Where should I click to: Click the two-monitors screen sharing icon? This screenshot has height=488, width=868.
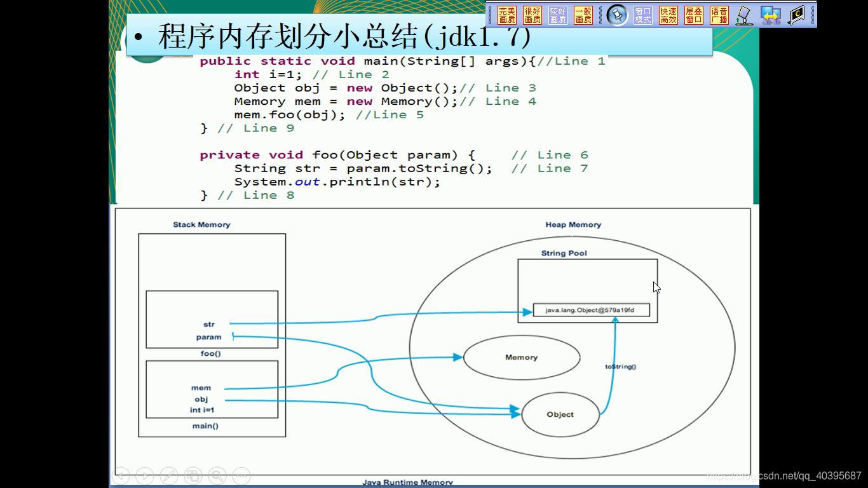click(771, 15)
